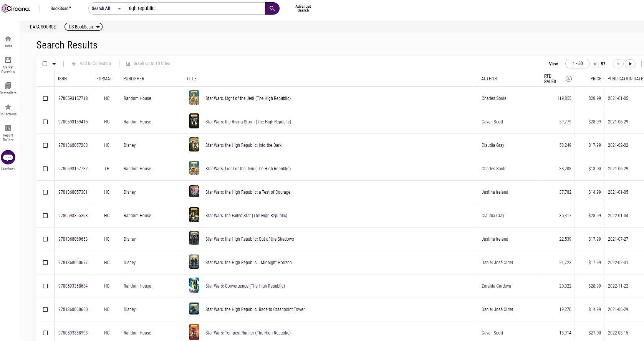Click the Feedback chat bubble icon
644x341 pixels.
(x=8, y=158)
